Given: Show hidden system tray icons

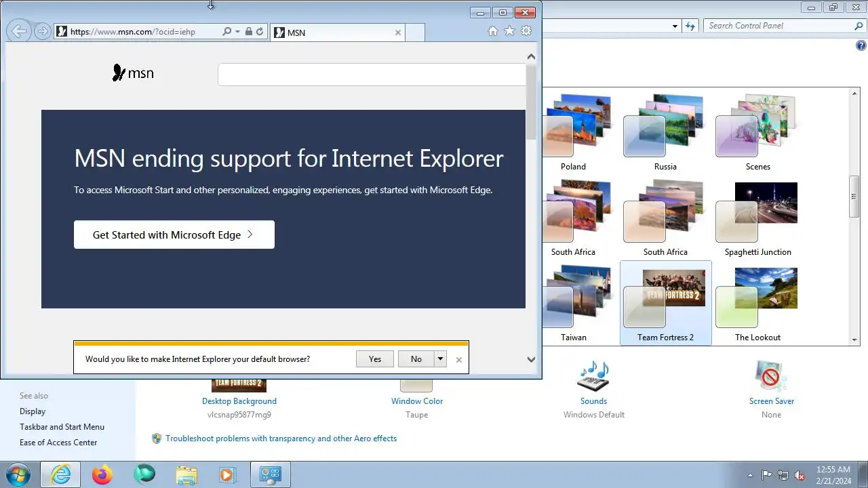Looking at the screenshot, I should pyautogui.click(x=750, y=475).
